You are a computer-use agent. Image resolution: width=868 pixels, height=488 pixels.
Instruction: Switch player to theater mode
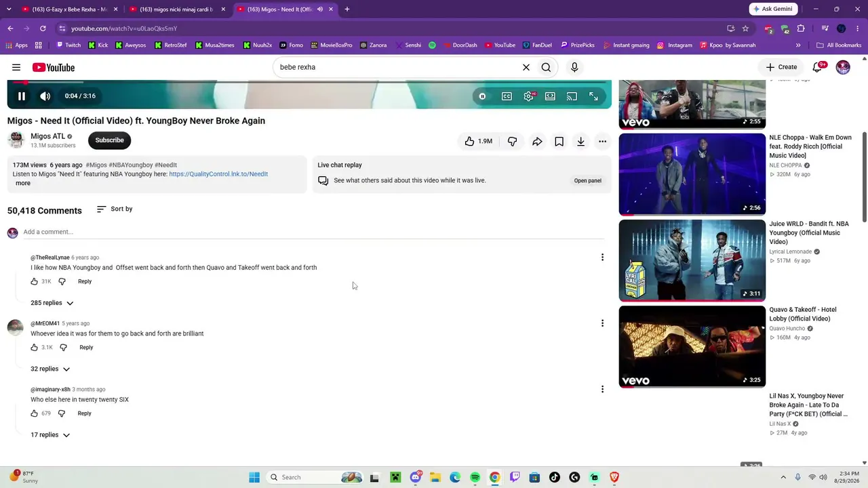tap(550, 96)
